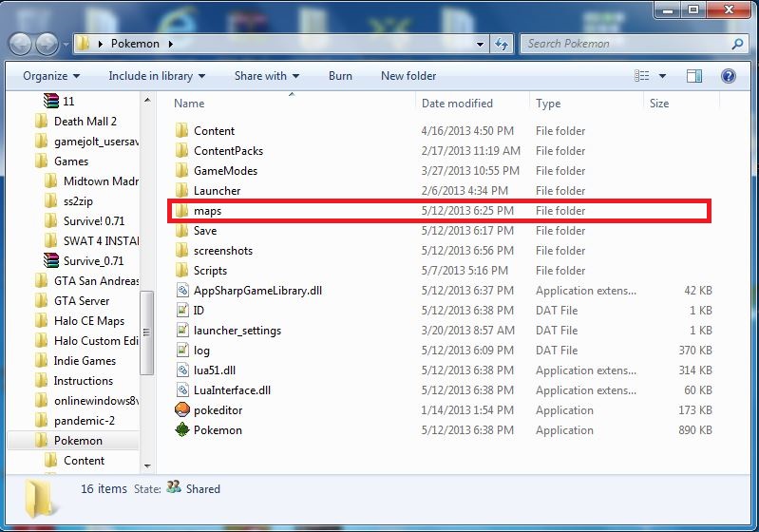Click the Forward navigation arrow button
Screen dimensions: 759x532
47,45
